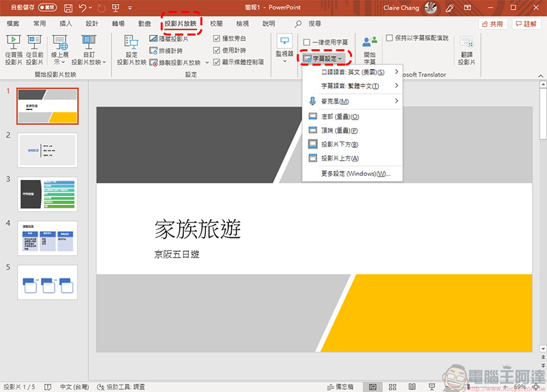547x392 pixels.
Task: Click Rehearse Timings (排練計時)
Action: coord(165,51)
